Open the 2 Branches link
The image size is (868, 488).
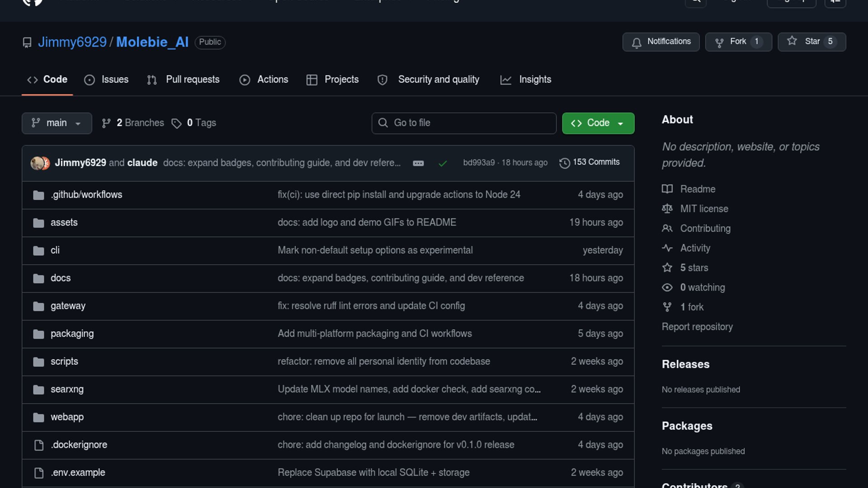pos(133,123)
